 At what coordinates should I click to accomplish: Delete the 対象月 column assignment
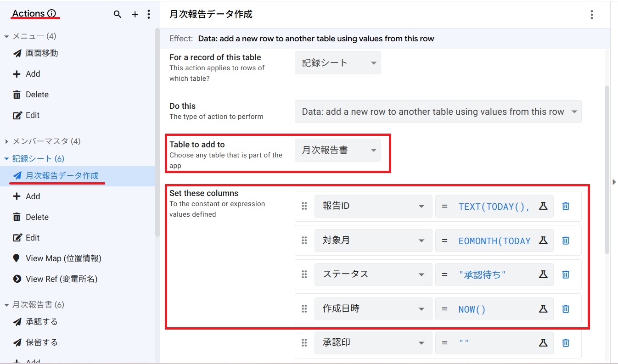[566, 241]
